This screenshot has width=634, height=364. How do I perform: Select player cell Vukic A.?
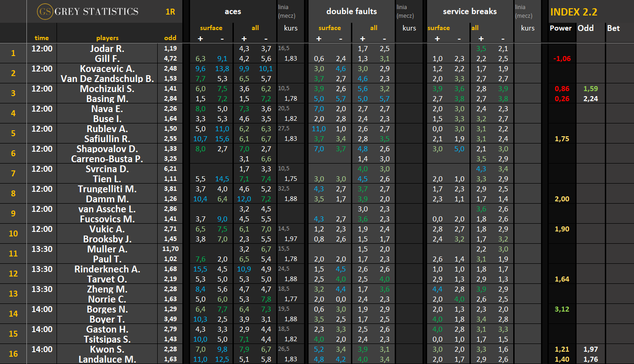(107, 229)
